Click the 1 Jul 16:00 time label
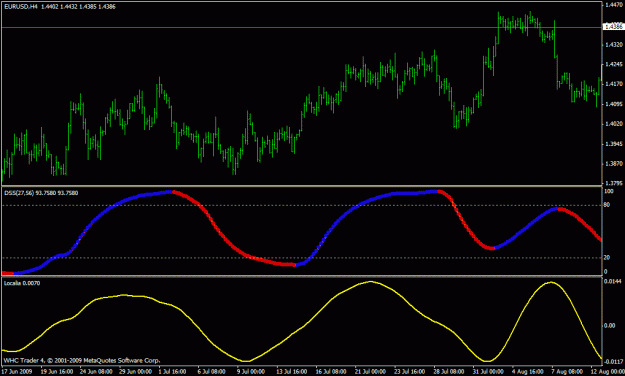This screenshot has width=625, height=376. pyautogui.click(x=172, y=372)
